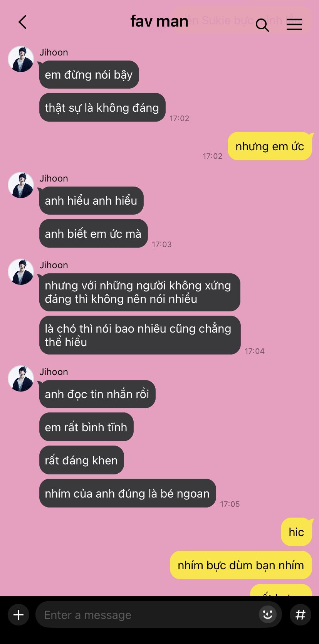Open the emoji smiley picker

(267, 614)
